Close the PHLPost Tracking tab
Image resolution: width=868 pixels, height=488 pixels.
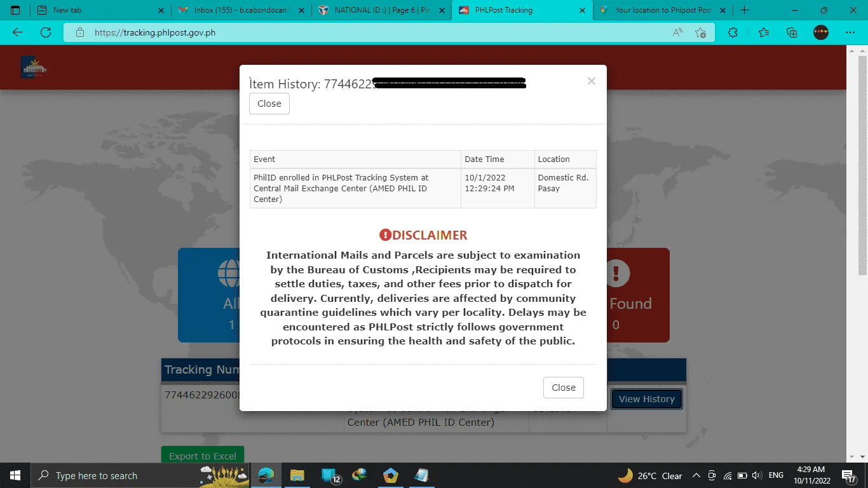[581, 10]
